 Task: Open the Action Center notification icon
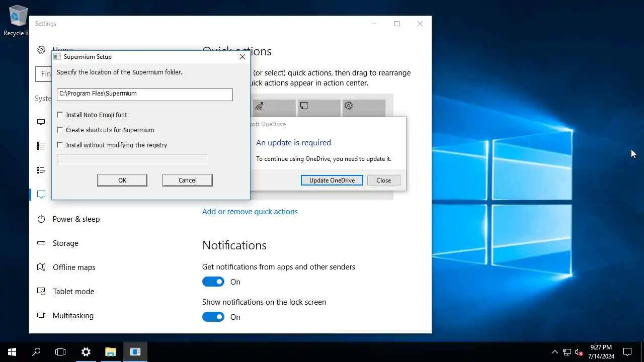tap(627, 352)
